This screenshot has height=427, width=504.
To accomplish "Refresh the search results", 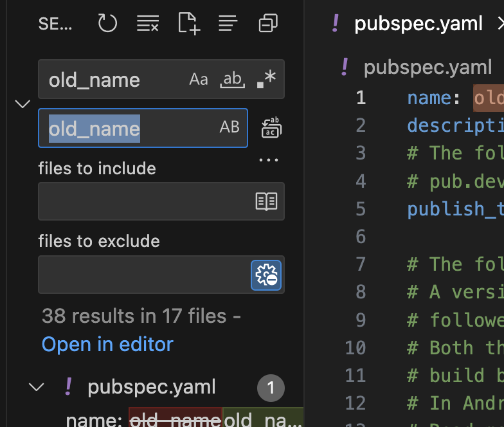I will point(107,24).
